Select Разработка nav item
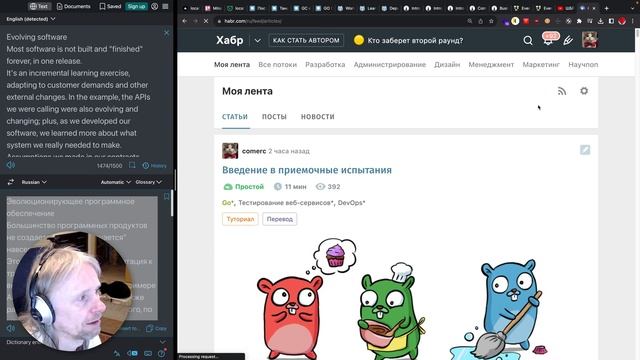Image resolution: width=640 pixels, height=360 pixels. click(325, 64)
